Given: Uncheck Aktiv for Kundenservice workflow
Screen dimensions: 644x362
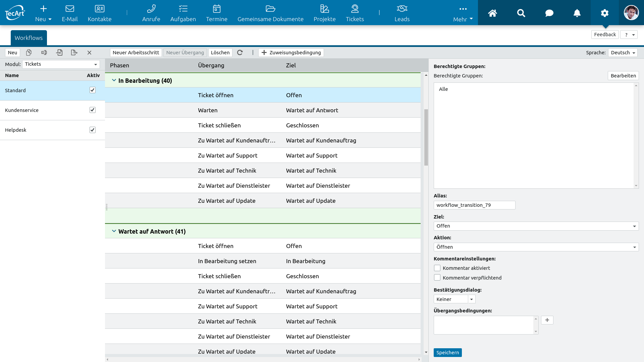Looking at the screenshot, I should pyautogui.click(x=93, y=110).
